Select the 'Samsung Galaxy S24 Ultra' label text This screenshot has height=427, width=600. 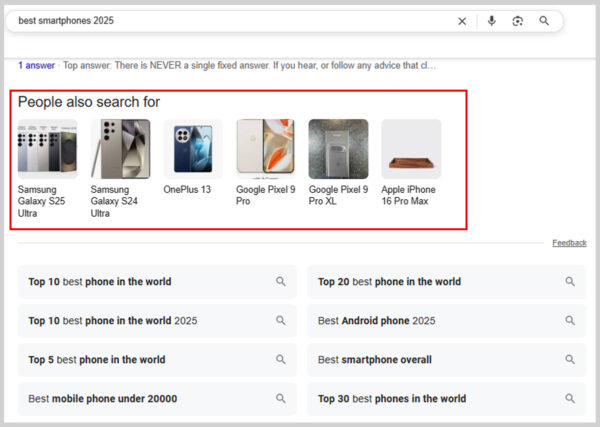pyautogui.click(x=114, y=201)
